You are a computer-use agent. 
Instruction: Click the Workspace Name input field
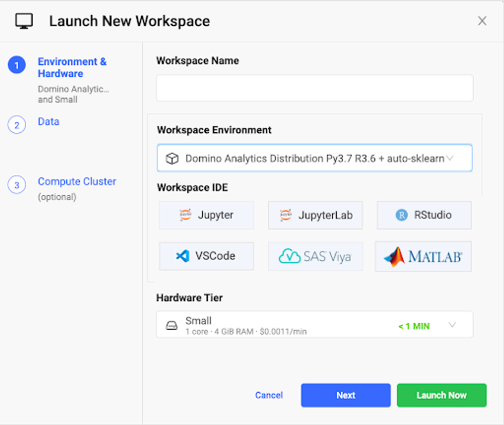pos(314,88)
